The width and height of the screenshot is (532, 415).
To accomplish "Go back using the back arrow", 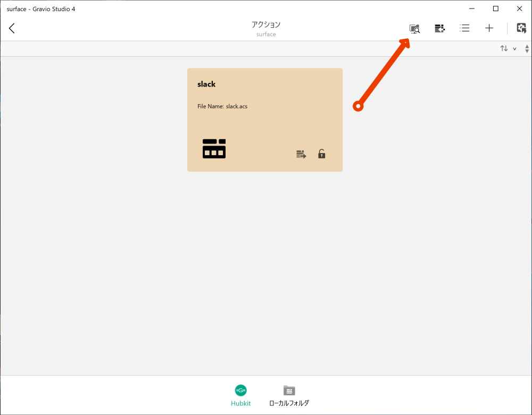I will pos(12,28).
